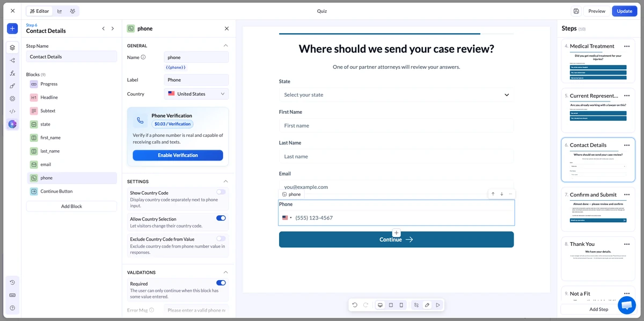The width and height of the screenshot is (644, 321).
Task: Switch to the audience people tab
Action: (x=72, y=11)
